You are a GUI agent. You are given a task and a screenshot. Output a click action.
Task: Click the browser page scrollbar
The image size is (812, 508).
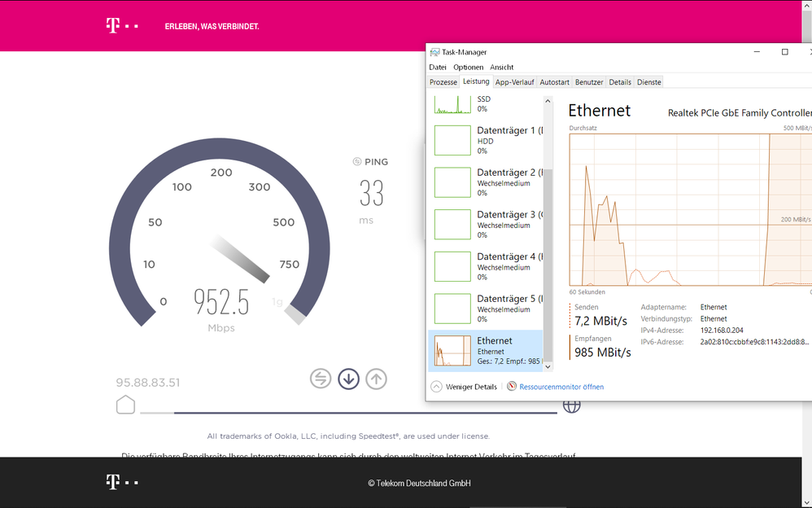(x=807, y=254)
